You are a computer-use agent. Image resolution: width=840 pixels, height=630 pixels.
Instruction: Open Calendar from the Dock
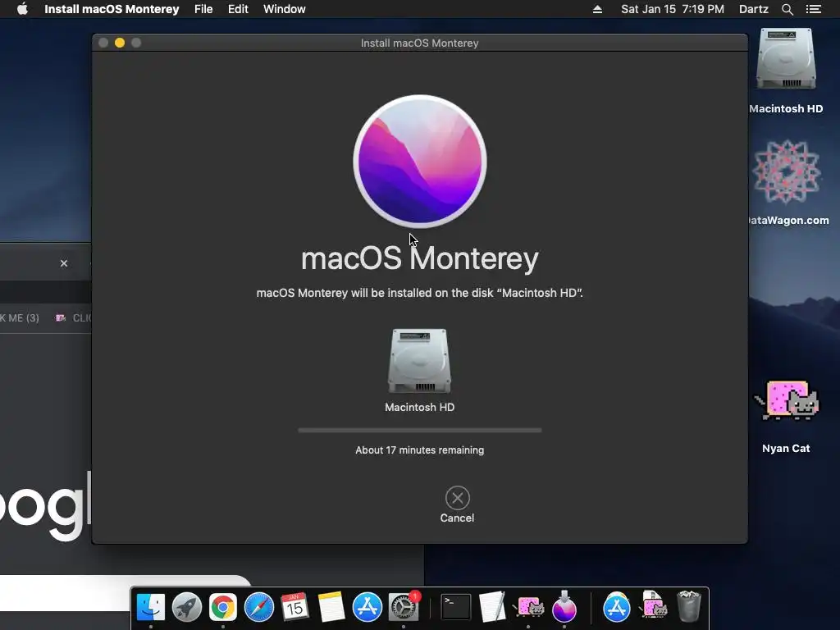tap(294, 607)
